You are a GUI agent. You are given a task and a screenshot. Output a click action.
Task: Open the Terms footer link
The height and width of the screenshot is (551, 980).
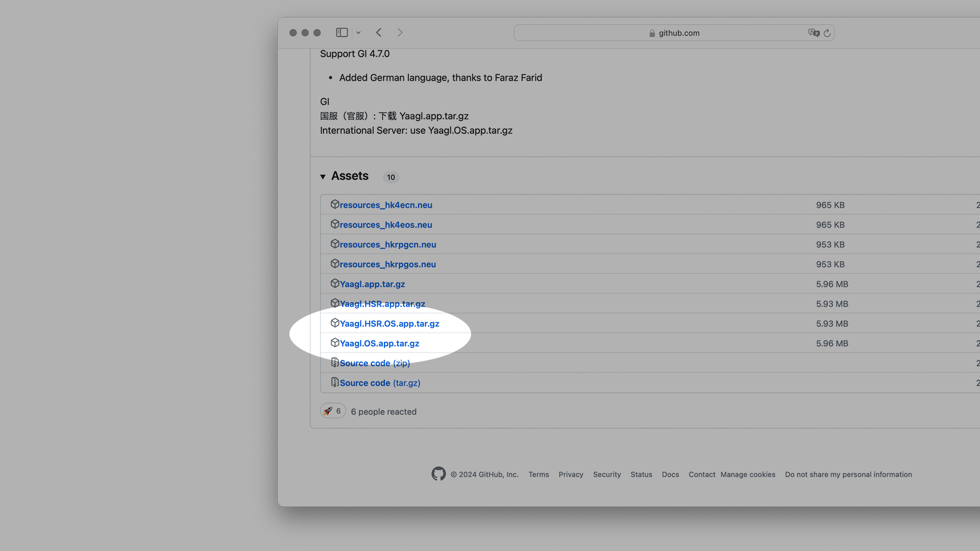(x=538, y=474)
